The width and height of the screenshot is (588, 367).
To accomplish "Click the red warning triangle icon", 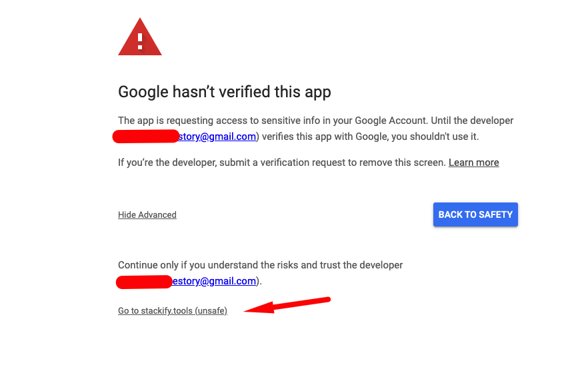I will [x=140, y=37].
